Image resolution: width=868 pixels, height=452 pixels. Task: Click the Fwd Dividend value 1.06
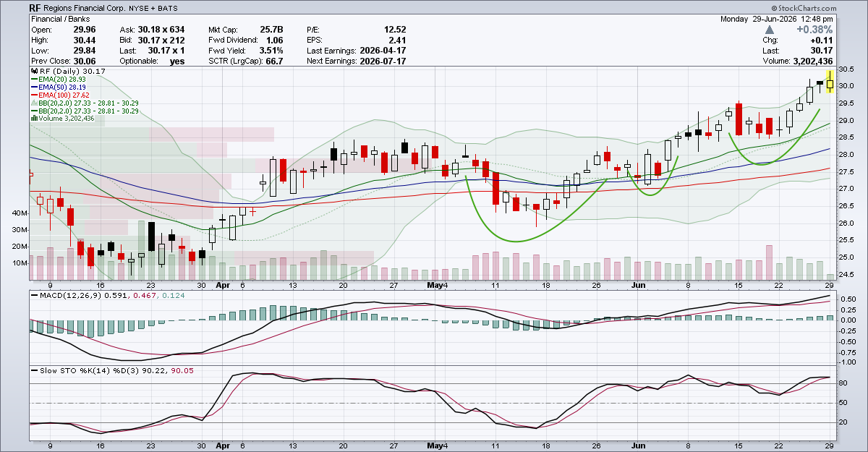274,40
